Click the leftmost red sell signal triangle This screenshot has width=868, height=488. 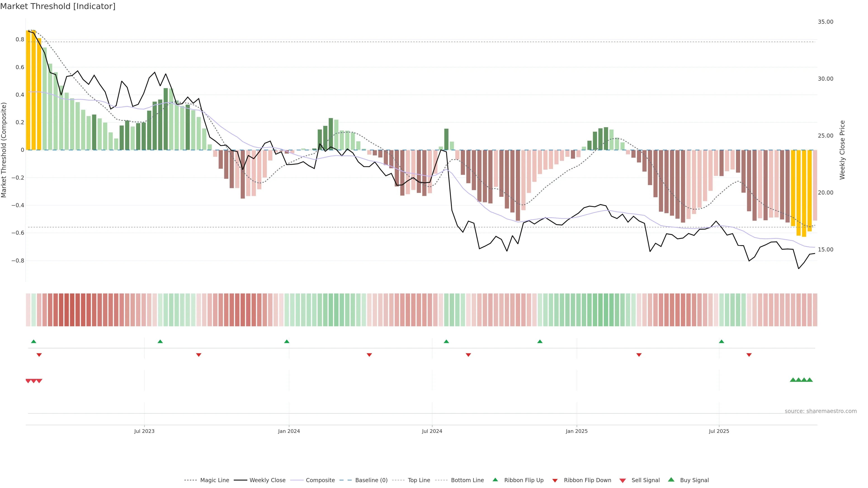pos(28,381)
